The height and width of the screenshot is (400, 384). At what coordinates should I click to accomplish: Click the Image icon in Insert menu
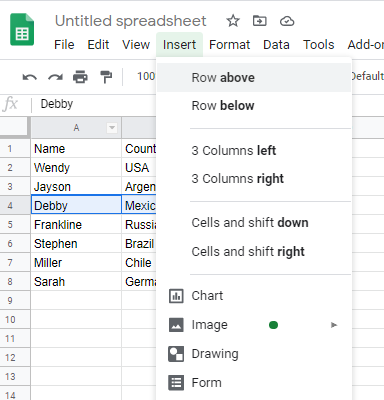point(176,325)
